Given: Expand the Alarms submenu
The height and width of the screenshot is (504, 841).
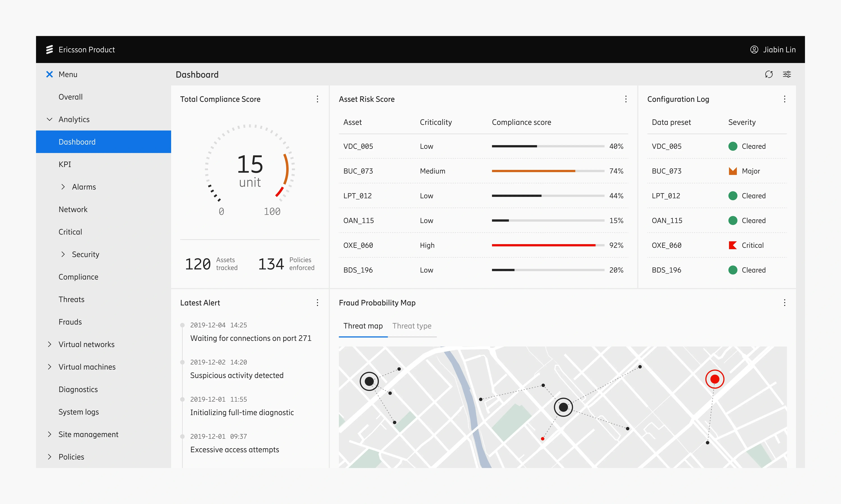Looking at the screenshot, I should tap(63, 187).
